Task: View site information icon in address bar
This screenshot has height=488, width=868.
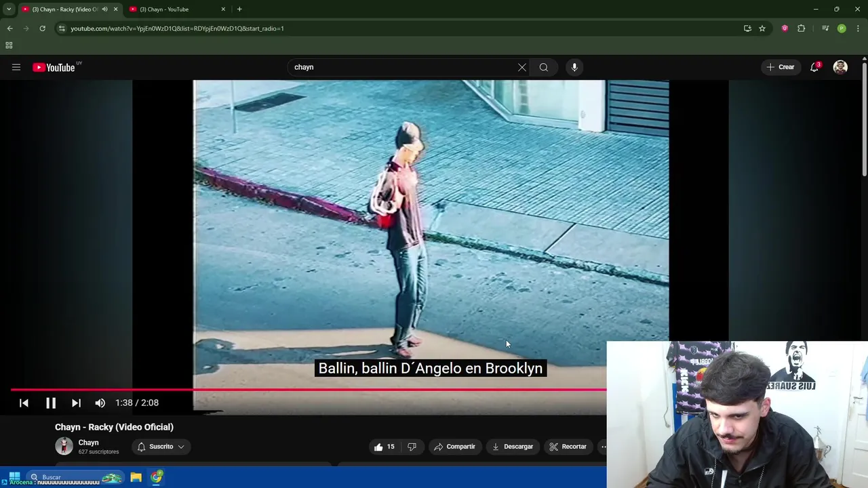Action: tap(62, 28)
